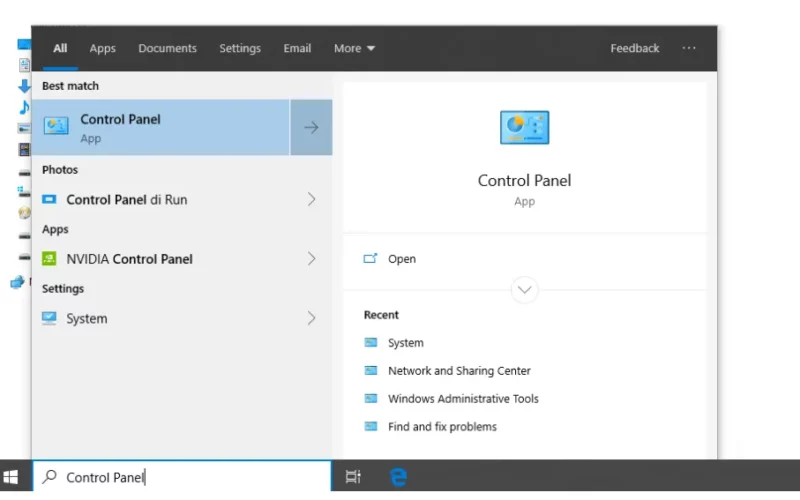800x500 pixels.
Task: Switch to the Documents search tab
Action: click(x=167, y=48)
